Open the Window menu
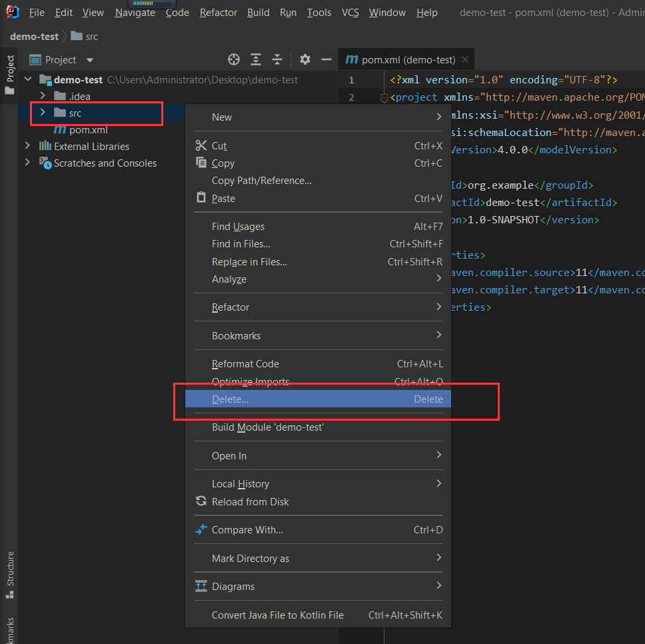 tap(387, 13)
